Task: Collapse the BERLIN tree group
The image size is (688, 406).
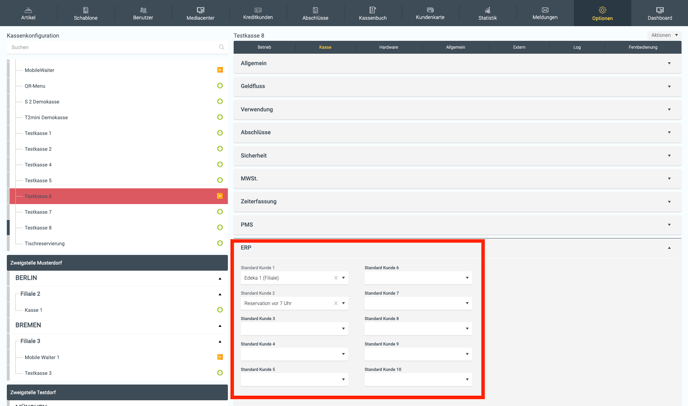Action: click(220, 278)
